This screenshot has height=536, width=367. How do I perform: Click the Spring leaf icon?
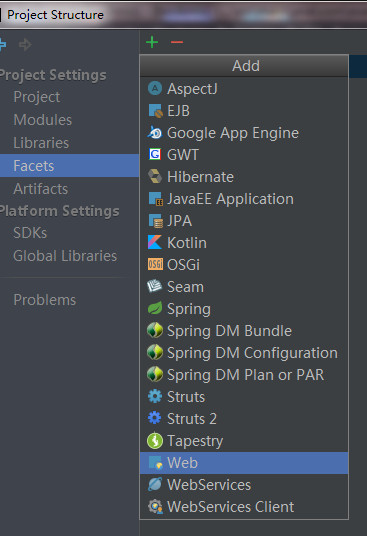[155, 309]
